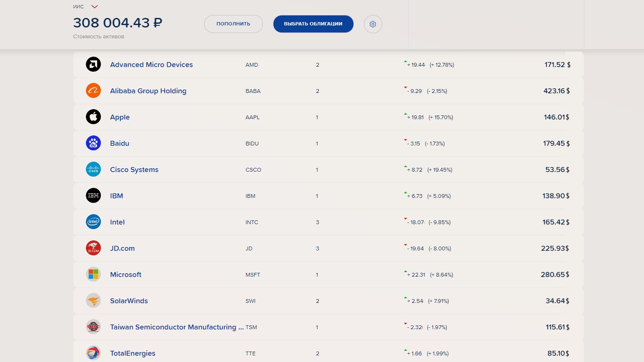Image resolution: width=644 pixels, height=362 pixels.
Task: Click the 165.42 $ Intel value
Action: tap(556, 222)
